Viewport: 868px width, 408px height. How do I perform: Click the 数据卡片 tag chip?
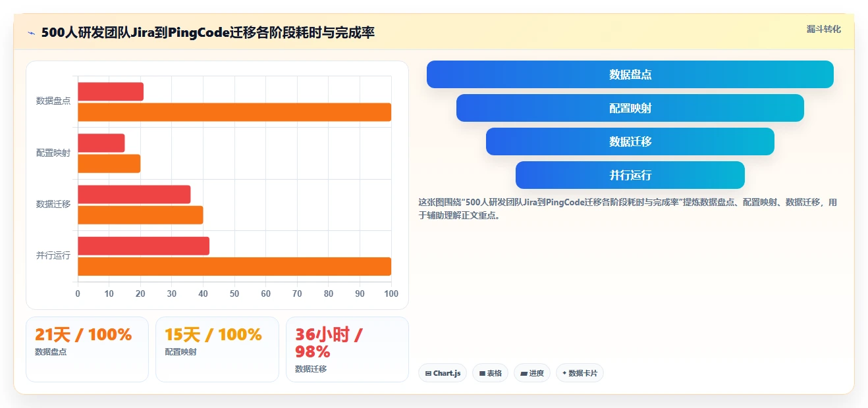click(580, 373)
